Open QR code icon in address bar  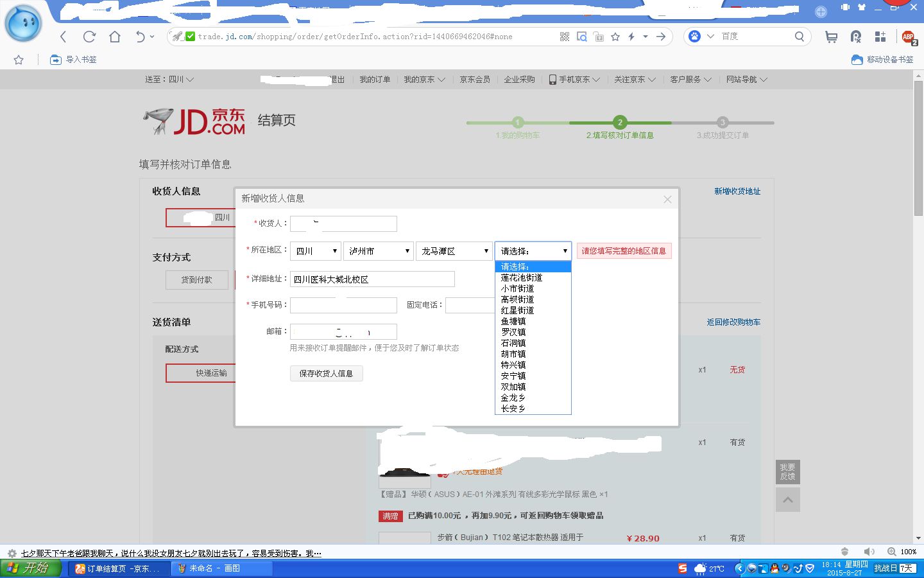[x=565, y=37]
